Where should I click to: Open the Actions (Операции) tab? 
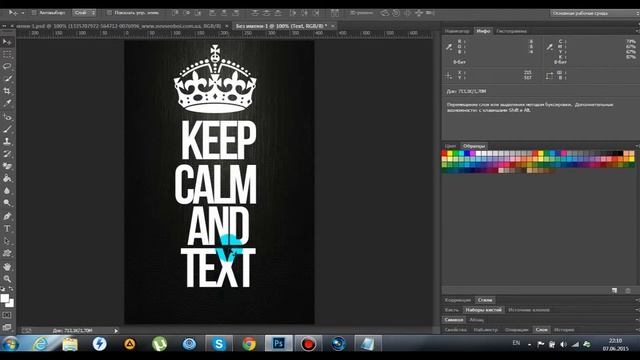click(x=516, y=329)
